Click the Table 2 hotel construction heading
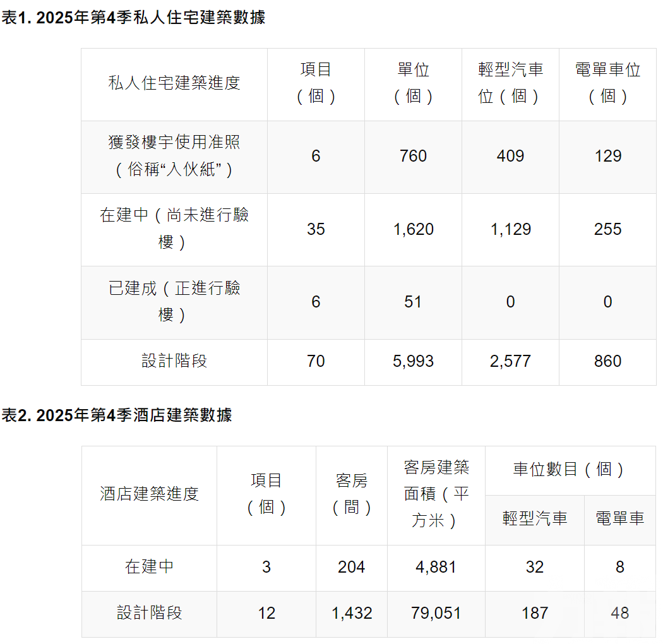Viewport: 663px width, 644px height. click(117, 415)
